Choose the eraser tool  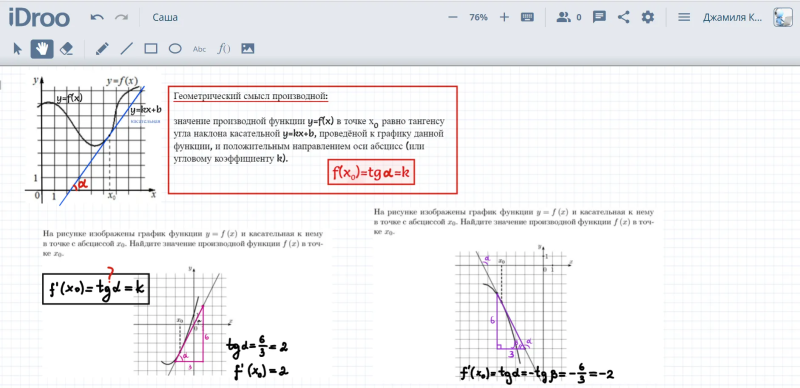pos(66,49)
